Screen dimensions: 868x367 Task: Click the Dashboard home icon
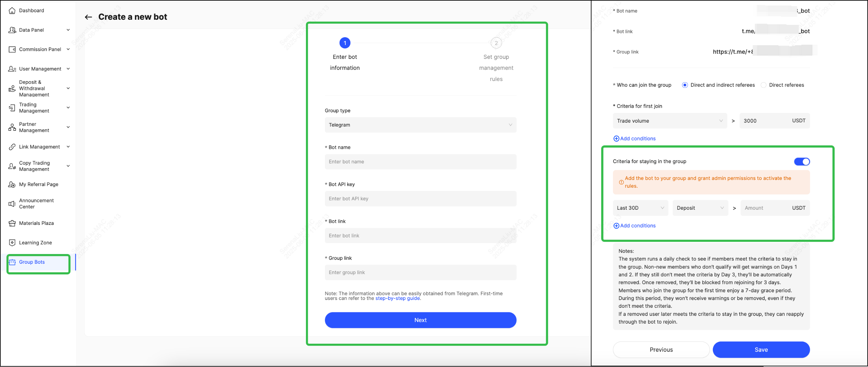pos(12,10)
